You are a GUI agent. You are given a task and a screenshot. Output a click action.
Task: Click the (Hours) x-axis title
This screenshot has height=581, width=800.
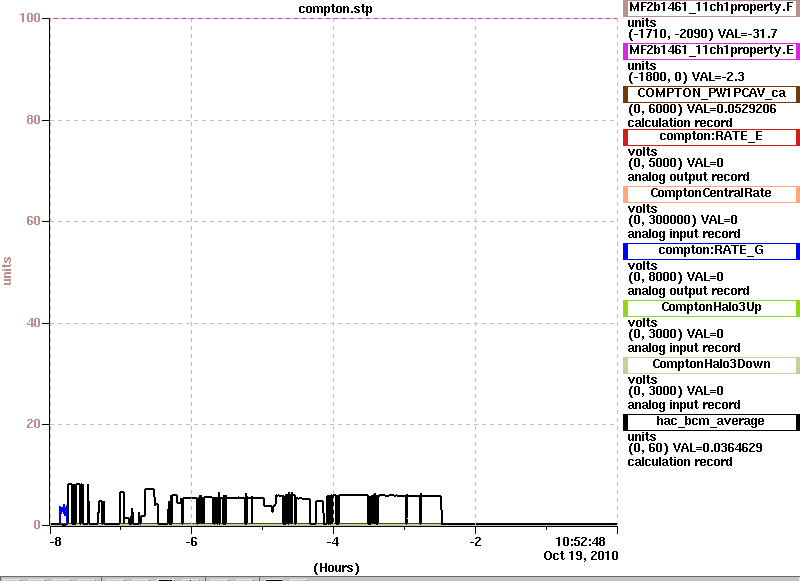tap(336, 568)
